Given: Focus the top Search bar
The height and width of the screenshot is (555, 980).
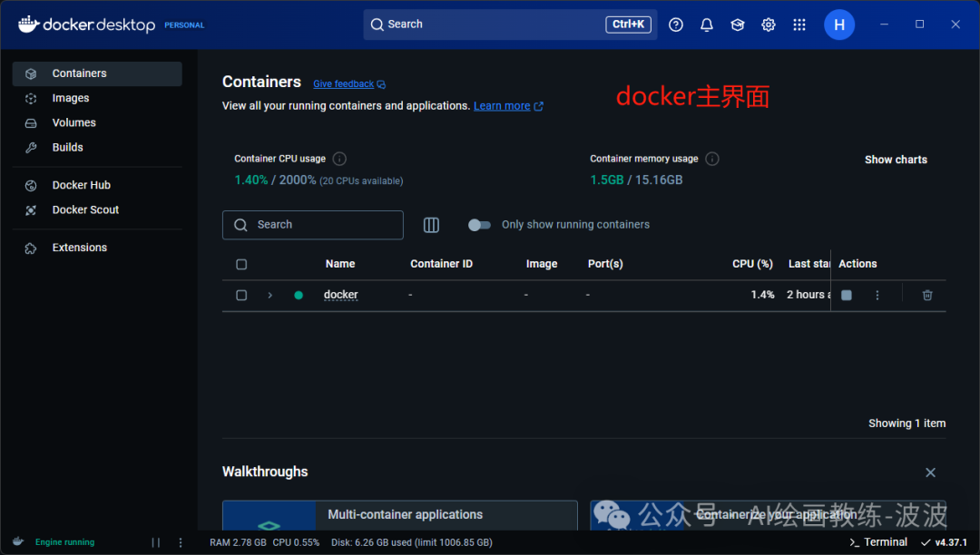Looking at the screenshot, I should click(x=509, y=24).
